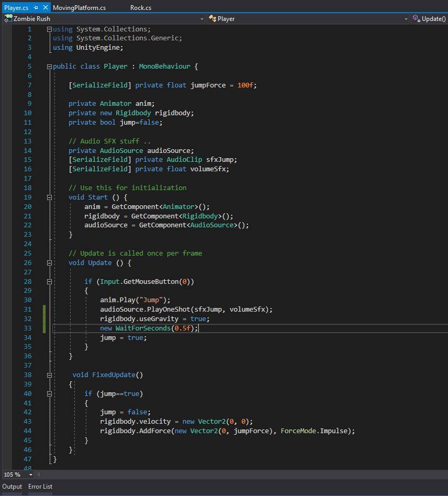Image resolution: width=448 pixels, height=496 pixels.
Task: Collapse the if GetMouseButton block at line 28
Action: pyautogui.click(x=49, y=282)
